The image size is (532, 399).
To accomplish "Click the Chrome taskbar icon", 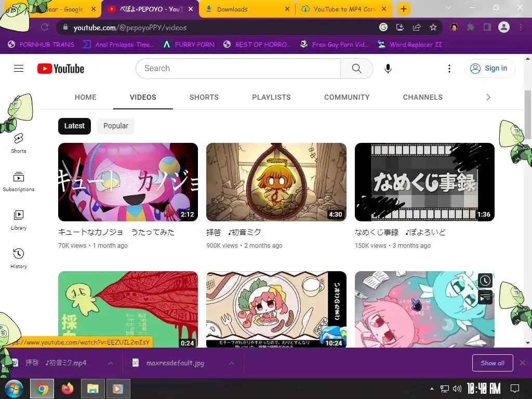I will (x=42, y=389).
